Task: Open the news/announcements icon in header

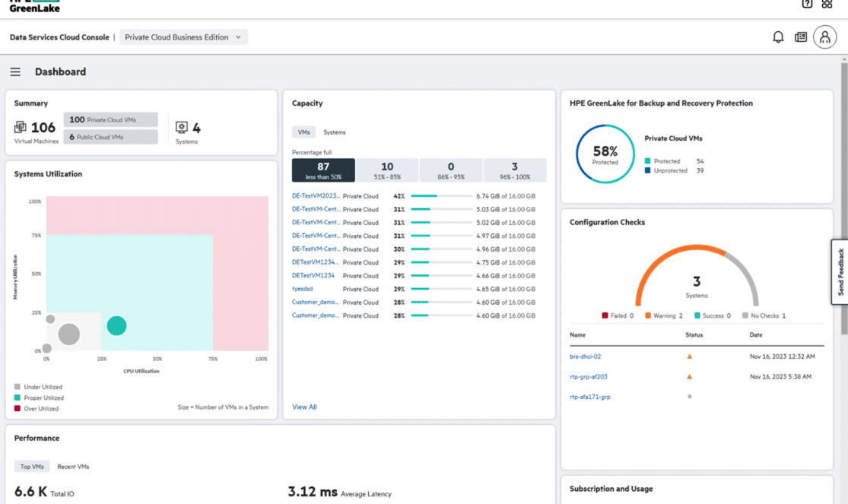Action: click(801, 36)
